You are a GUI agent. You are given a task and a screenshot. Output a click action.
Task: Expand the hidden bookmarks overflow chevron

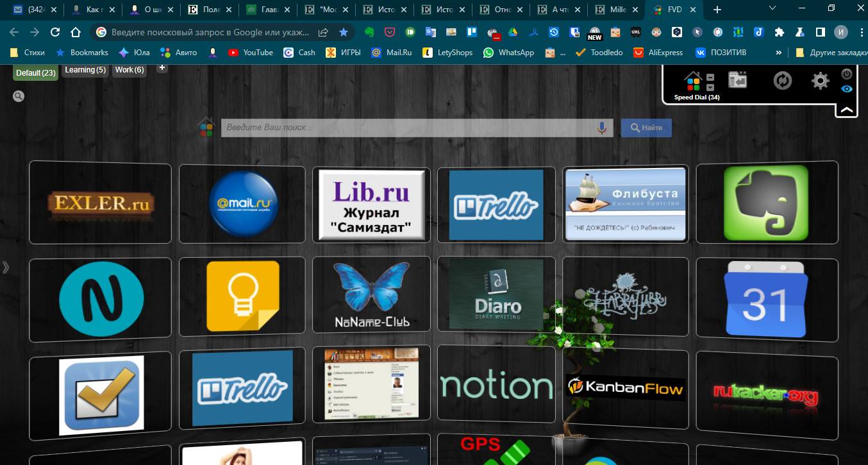point(778,53)
